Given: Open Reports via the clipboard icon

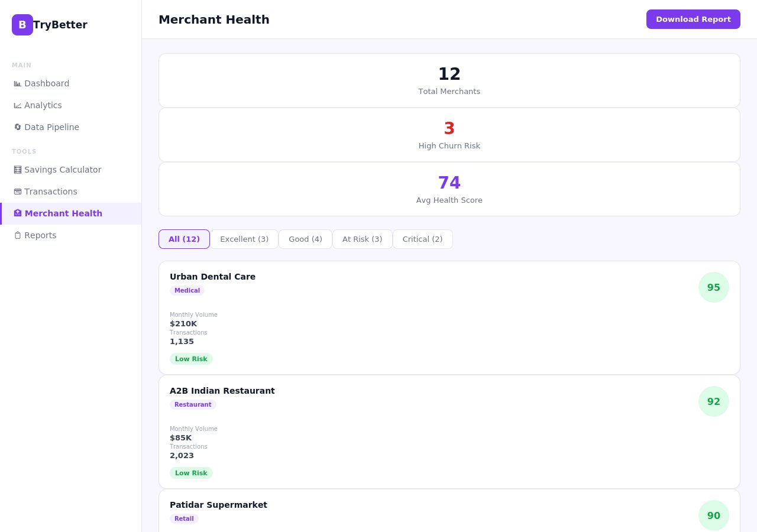Looking at the screenshot, I should click(18, 235).
